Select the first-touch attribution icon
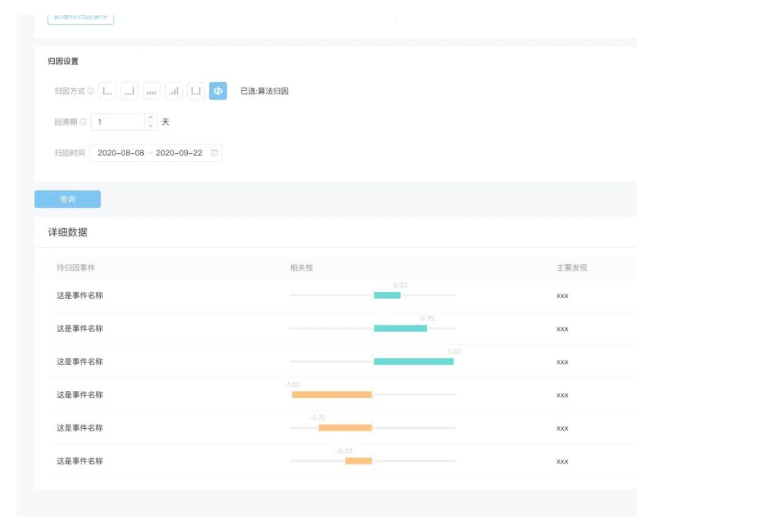 107,91
